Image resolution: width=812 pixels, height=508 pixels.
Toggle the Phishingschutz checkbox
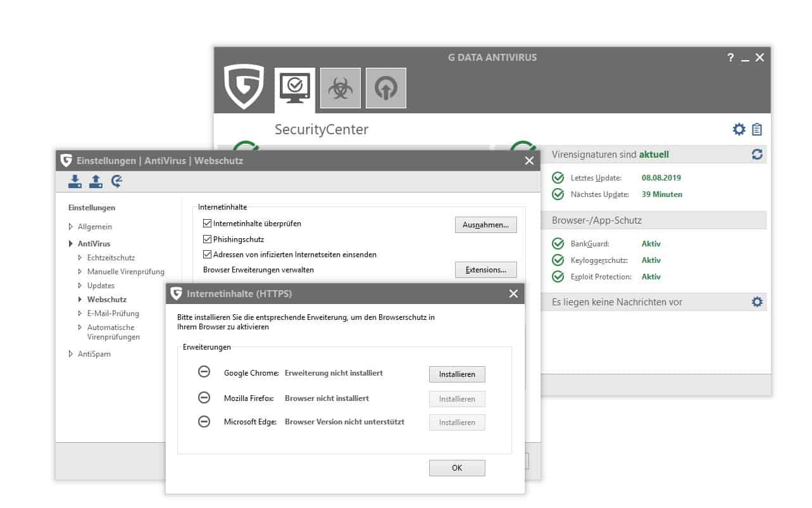click(x=207, y=239)
